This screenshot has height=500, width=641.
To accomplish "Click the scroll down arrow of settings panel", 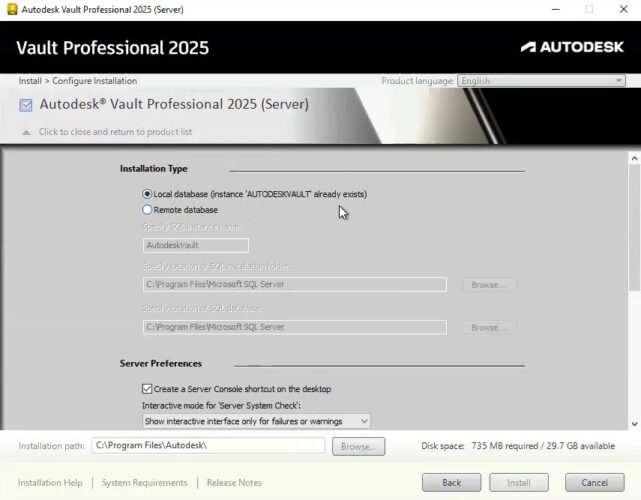I will click(634, 424).
